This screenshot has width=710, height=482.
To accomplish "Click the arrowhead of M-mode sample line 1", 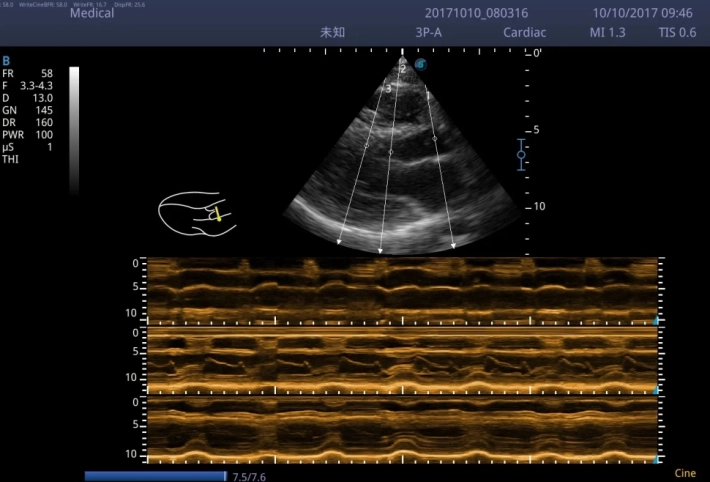I will [x=454, y=243].
